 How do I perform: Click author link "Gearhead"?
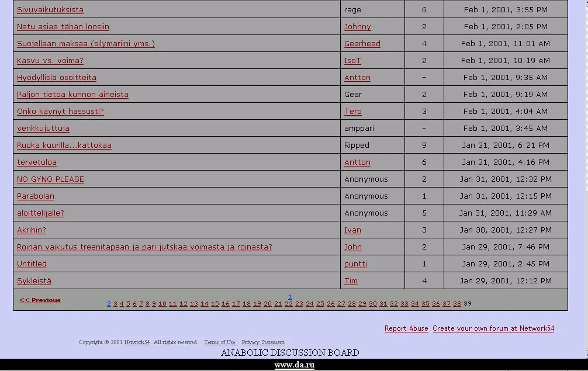tap(362, 44)
